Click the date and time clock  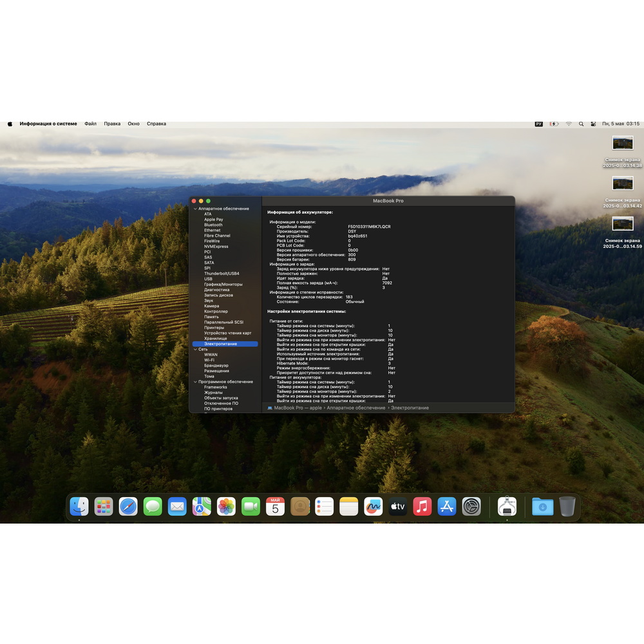tap(621, 124)
